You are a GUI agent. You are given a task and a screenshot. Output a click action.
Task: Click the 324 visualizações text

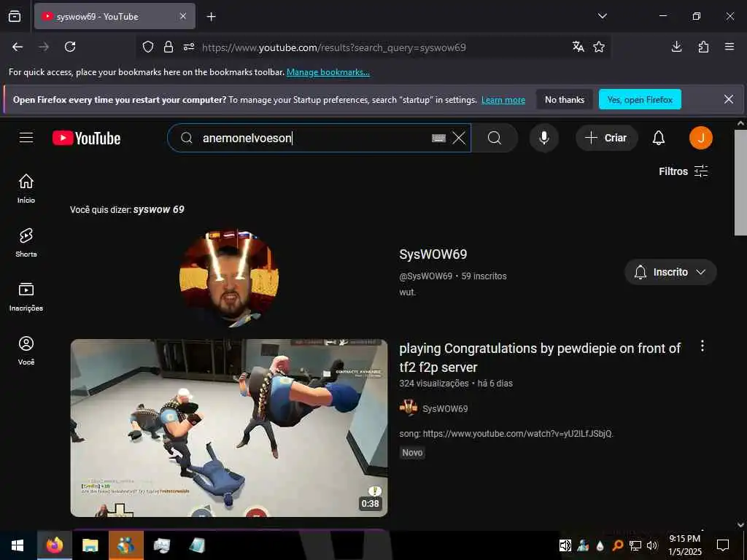[x=434, y=384]
